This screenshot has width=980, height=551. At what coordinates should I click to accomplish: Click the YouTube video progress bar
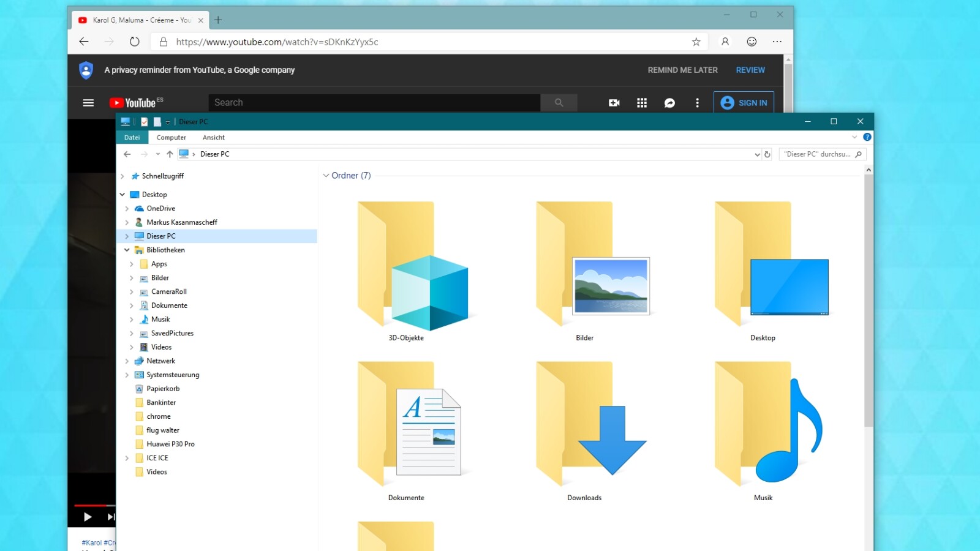pyautogui.click(x=94, y=505)
